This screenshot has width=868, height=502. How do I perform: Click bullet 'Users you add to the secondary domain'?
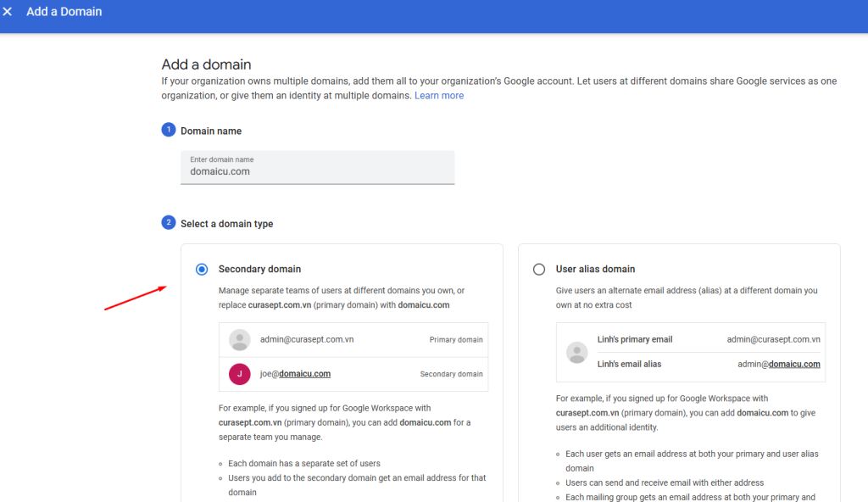(357, 485)
